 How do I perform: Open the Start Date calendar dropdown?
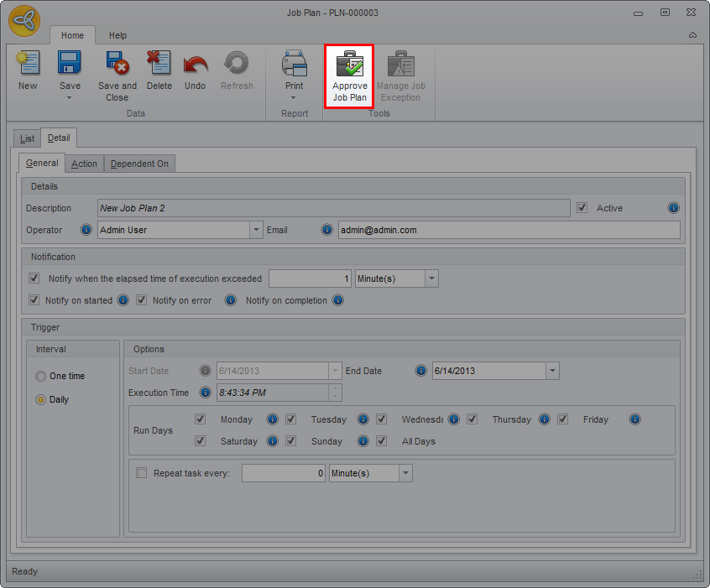coord(335,371)
